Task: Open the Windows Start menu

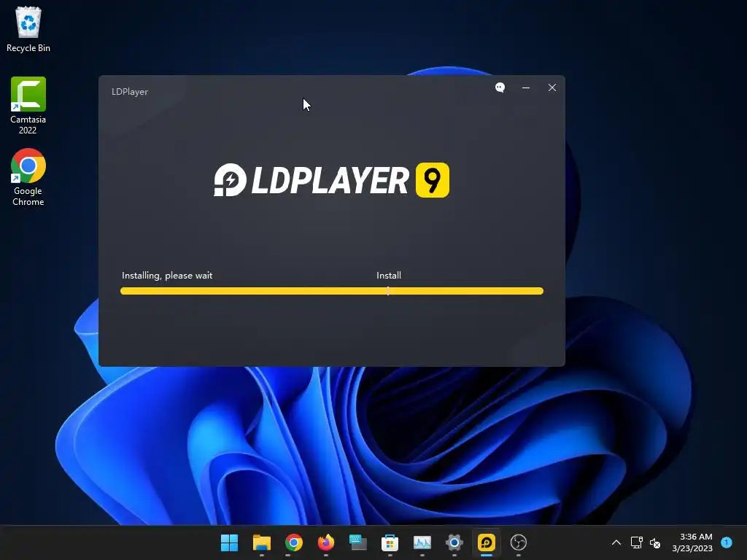Action: 229,542
